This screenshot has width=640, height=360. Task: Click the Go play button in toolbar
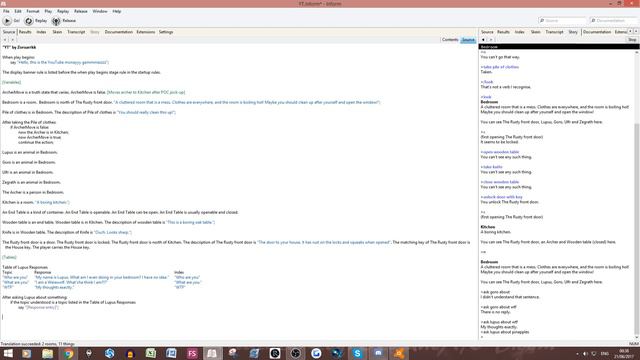7,21
